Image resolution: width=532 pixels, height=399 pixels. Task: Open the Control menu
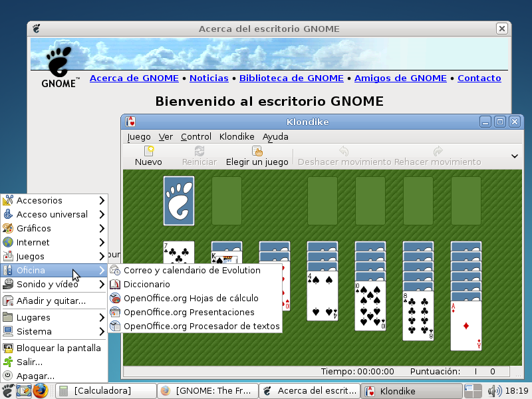pyautogui.click(x=196, y=136)
